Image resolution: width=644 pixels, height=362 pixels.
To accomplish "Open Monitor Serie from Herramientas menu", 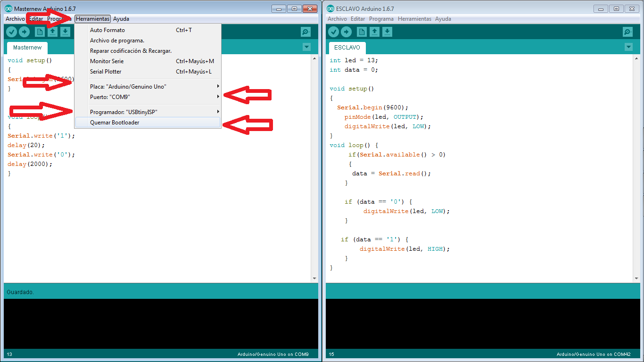I will click(148, 61).
